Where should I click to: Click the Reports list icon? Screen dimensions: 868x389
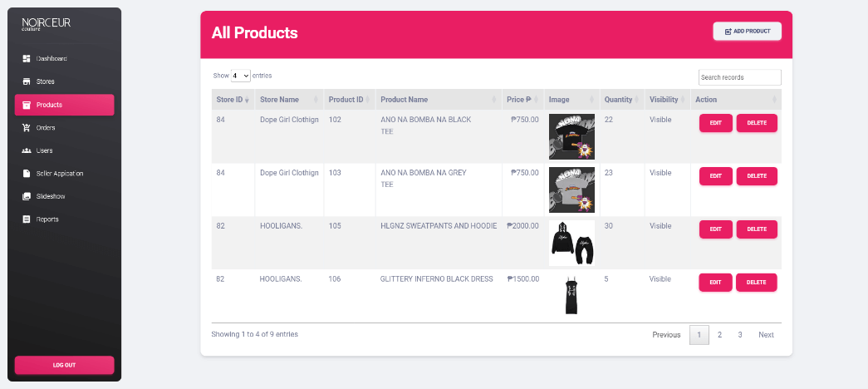[x=27, y=219]
